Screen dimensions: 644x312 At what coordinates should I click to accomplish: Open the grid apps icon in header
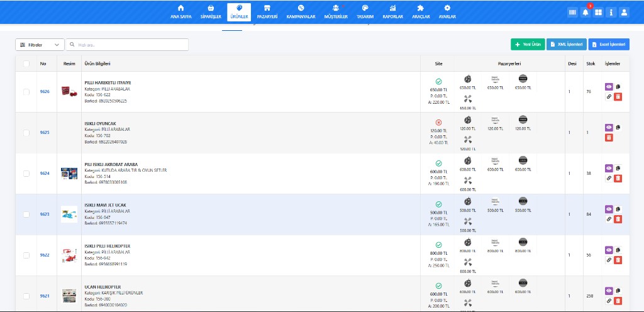pos(599,13)
